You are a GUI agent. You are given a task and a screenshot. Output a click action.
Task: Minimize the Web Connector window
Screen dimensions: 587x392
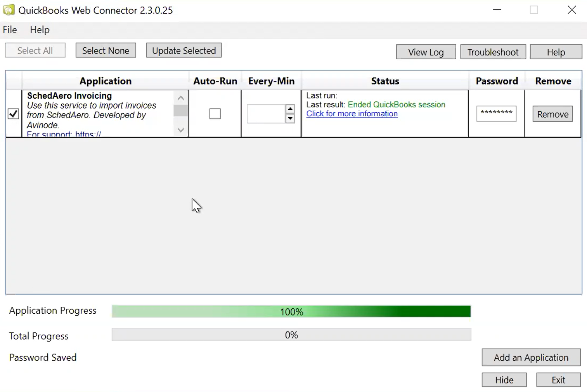(x=497, y=10)
